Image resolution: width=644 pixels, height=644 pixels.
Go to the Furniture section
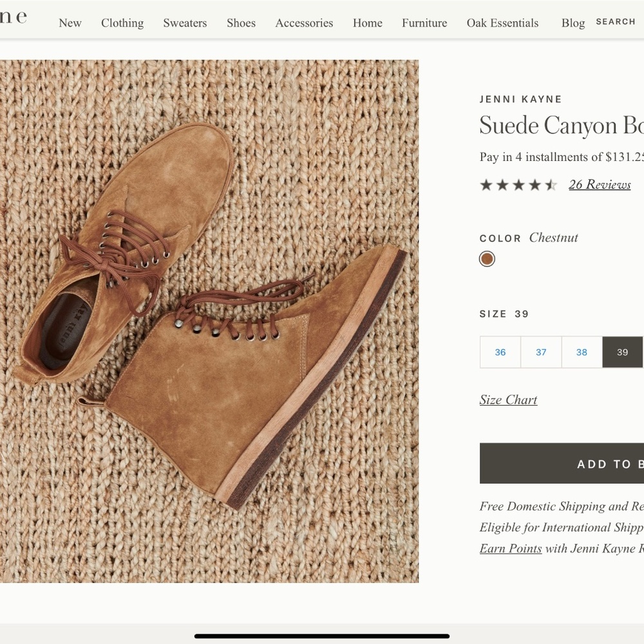point(424,23)
